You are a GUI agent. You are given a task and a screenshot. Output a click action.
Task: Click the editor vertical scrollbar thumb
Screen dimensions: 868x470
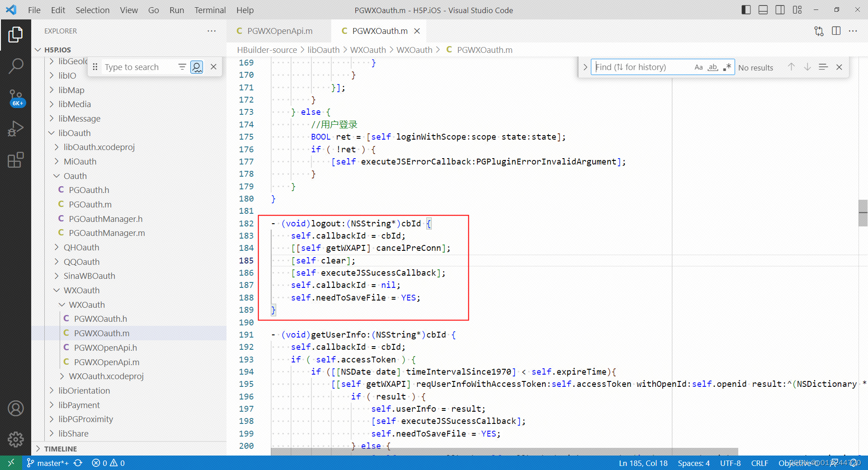coord(863,212)
